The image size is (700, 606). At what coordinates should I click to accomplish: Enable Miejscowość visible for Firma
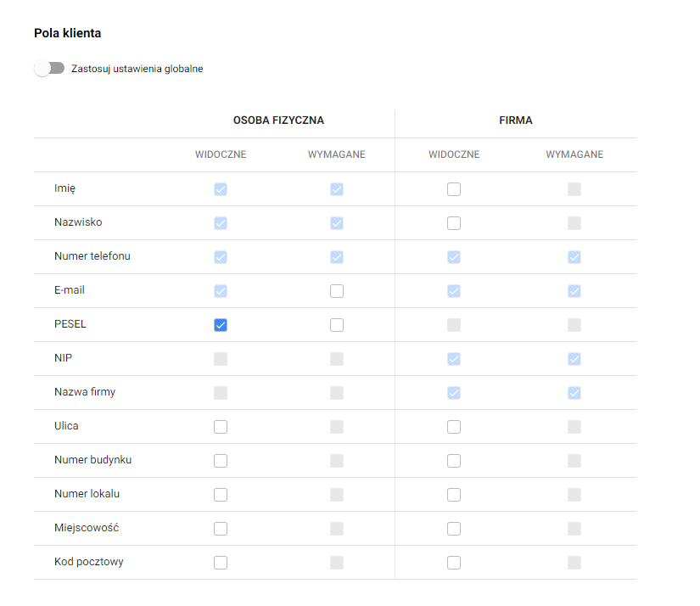454,528
